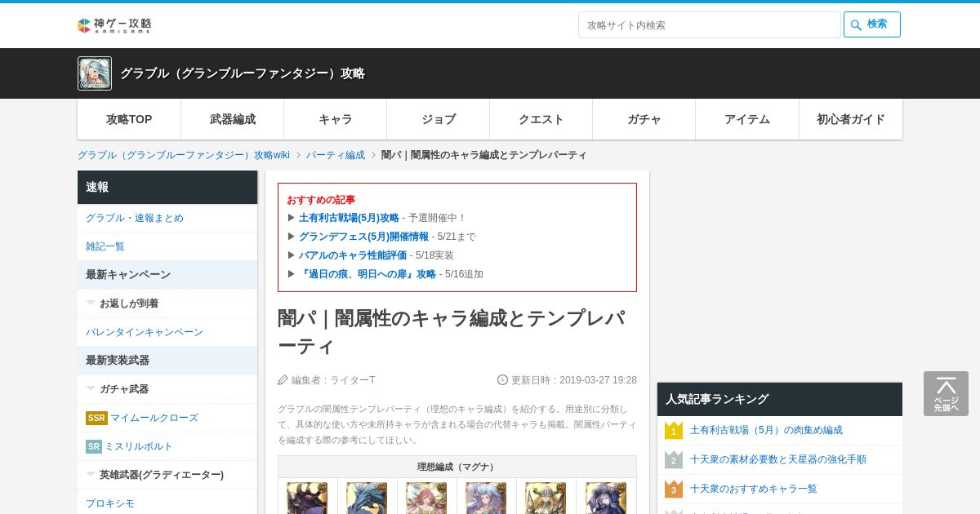
Task: Click the bronze rank 3 crown icon
Action: click(674, 489)
